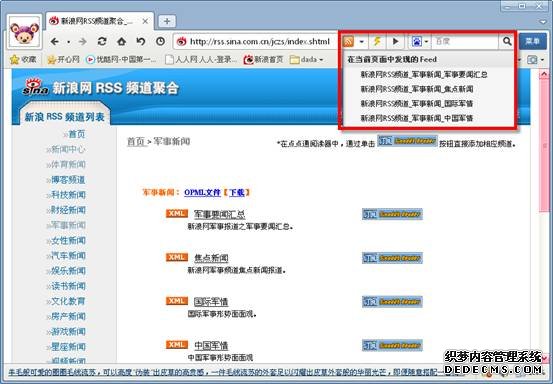Viewport: 553px width, 384px height.
Task: Open 文化教育 in the sidebar
Action: pyautogui.click(x=68, y=301)
